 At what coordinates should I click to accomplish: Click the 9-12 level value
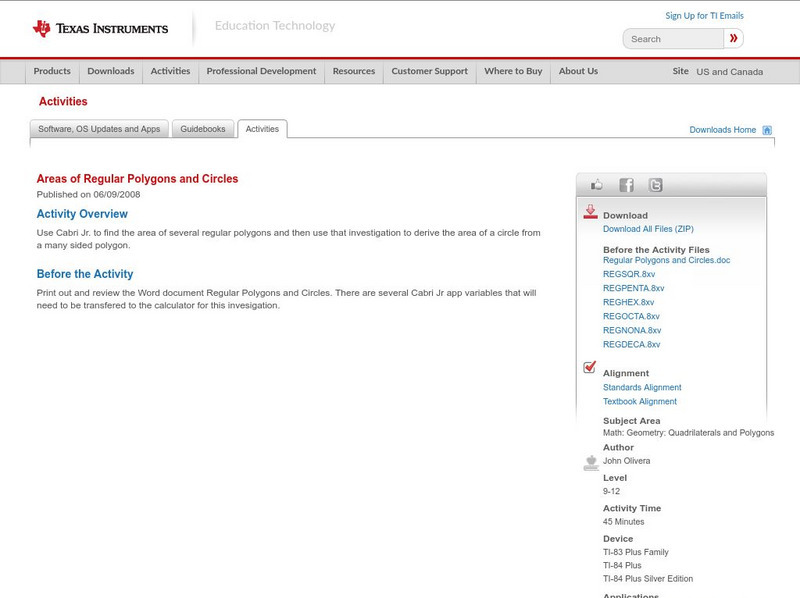[x=611, y=491]
